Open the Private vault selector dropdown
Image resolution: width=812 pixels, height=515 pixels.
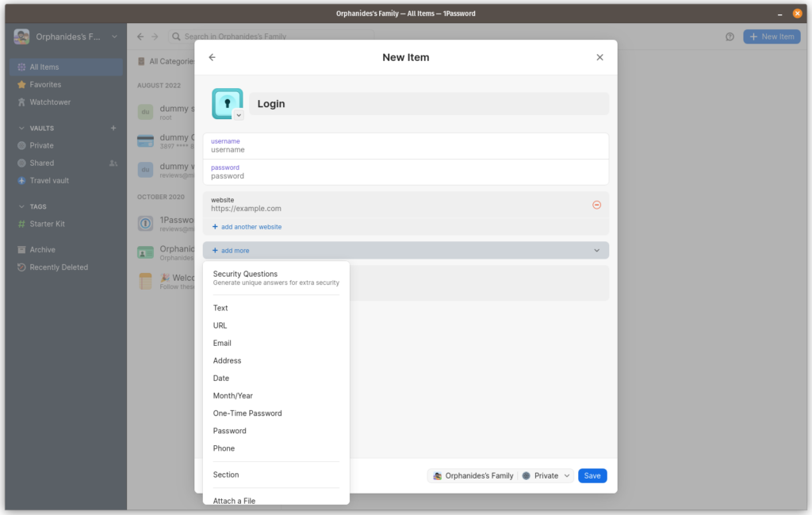[x=546, y=475]
